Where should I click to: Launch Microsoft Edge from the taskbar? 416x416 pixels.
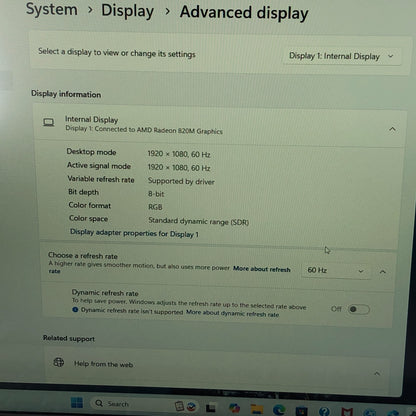pyautogui.click(x=279, y=409)
